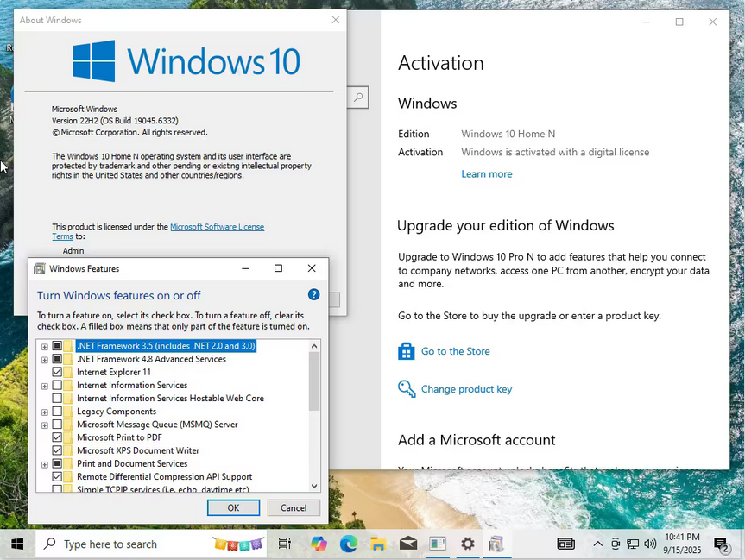745x560 pixels.
Task: Open the Mail app from taskbar
Action: pos(408,544)
